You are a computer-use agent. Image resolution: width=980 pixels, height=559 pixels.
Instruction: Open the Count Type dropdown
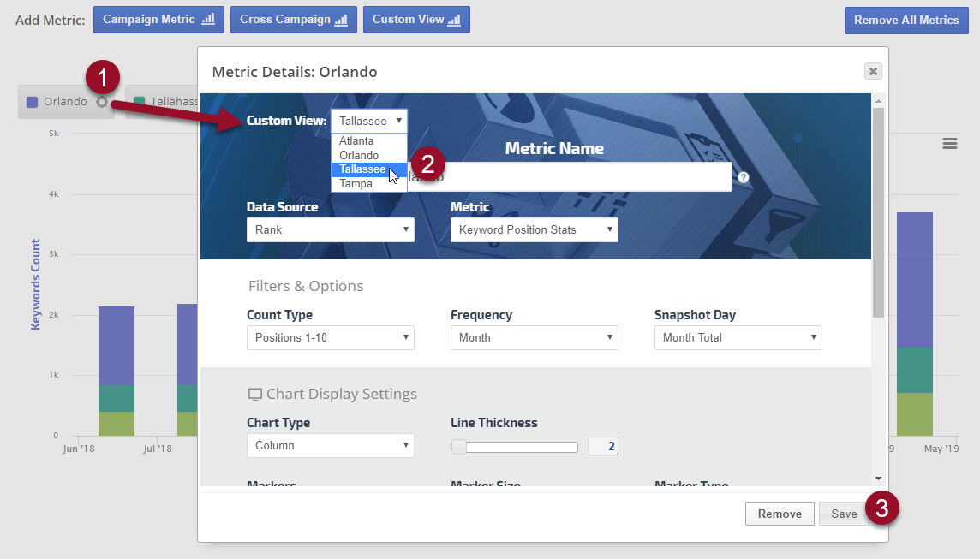point(330,337)
